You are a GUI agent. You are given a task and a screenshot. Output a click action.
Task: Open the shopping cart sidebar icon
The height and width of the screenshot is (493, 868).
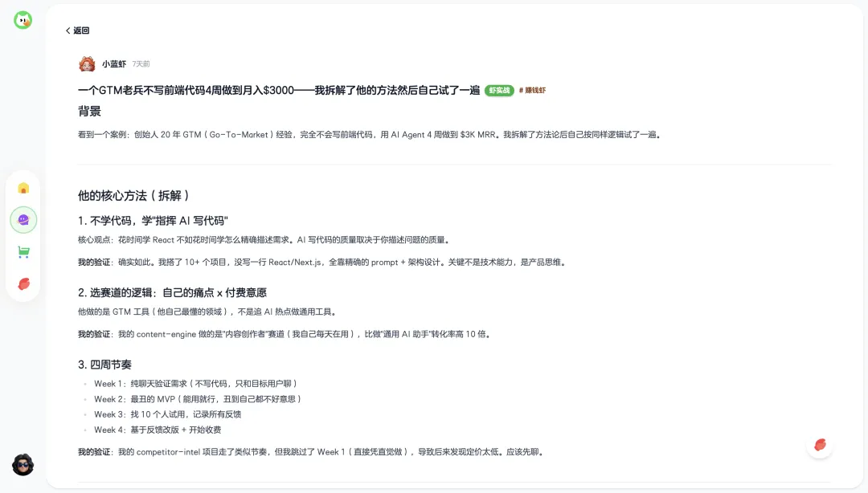click(x=23, y=252)
